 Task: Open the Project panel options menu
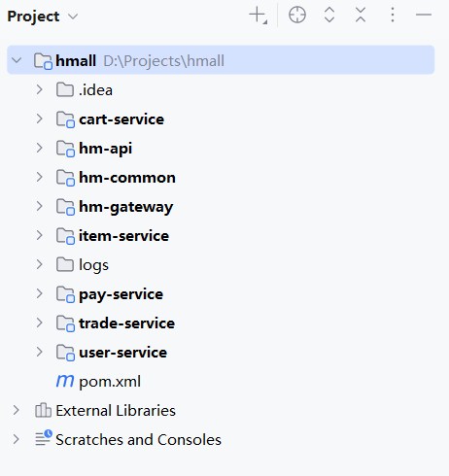393,15
